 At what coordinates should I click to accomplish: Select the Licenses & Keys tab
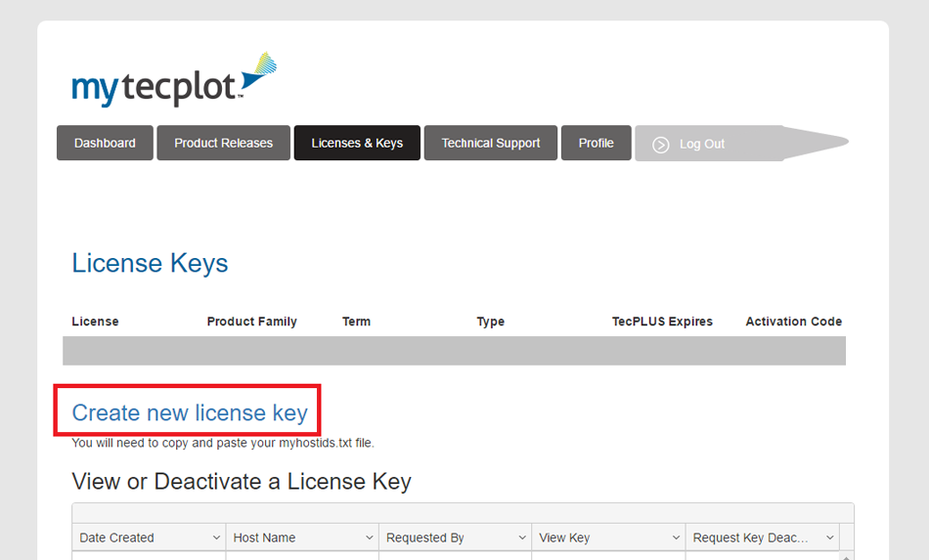(x=357, y=143)
